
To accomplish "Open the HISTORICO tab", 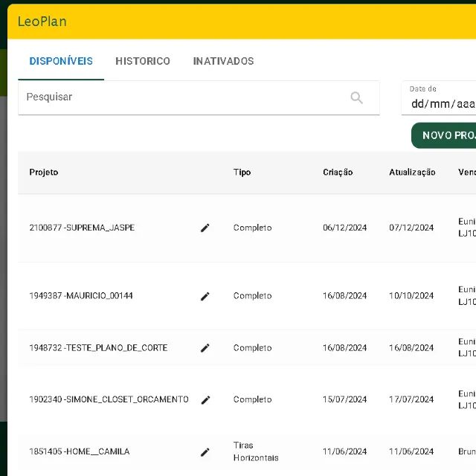I will pos(143,61).
